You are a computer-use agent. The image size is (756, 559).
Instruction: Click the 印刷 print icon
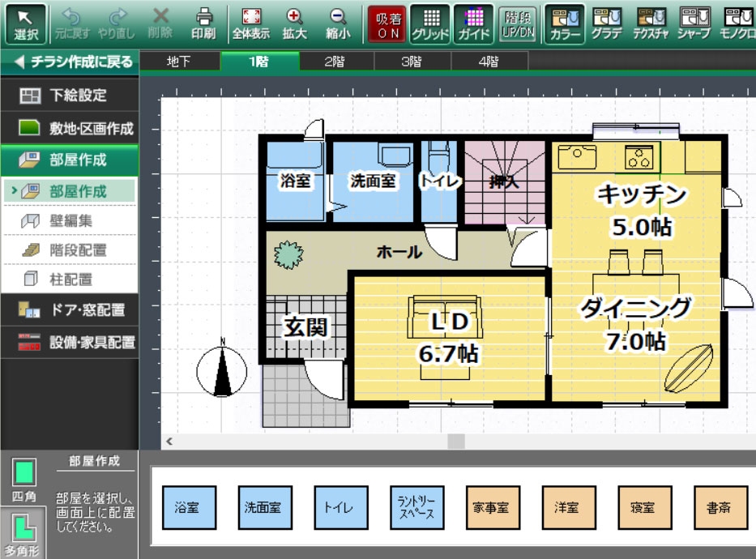click(203, 23)
